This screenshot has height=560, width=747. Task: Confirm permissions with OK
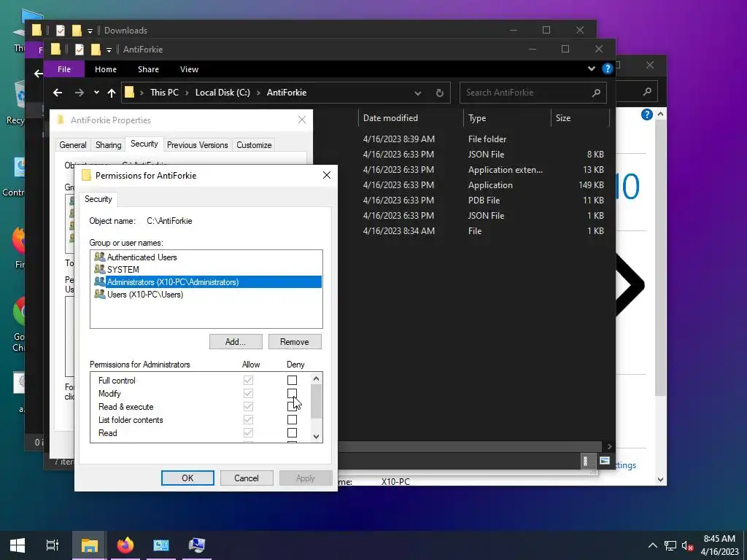(187, 478)
